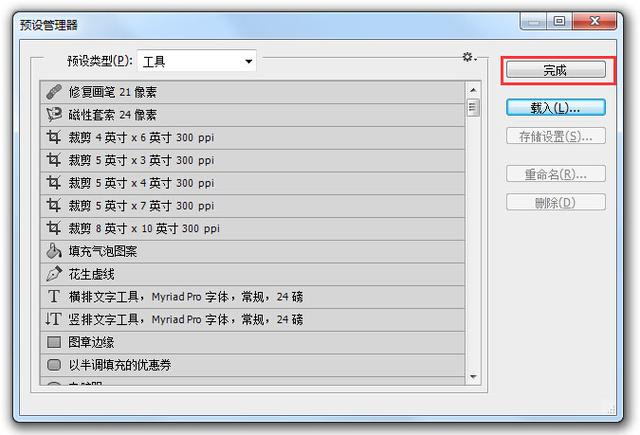Select text 裁剪 5 英寸 x 3 英寸 300 ppi
Screen dimensions: 640x435
pos(141,160)
